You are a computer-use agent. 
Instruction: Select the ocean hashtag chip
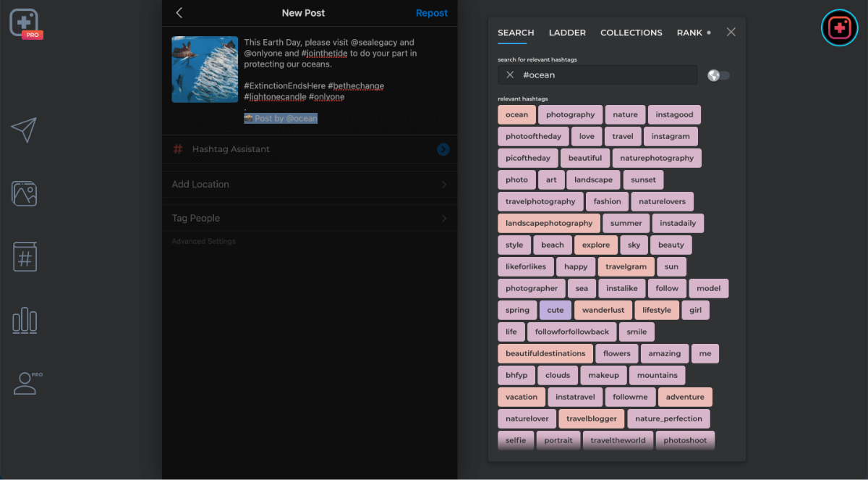click(516, 114)
